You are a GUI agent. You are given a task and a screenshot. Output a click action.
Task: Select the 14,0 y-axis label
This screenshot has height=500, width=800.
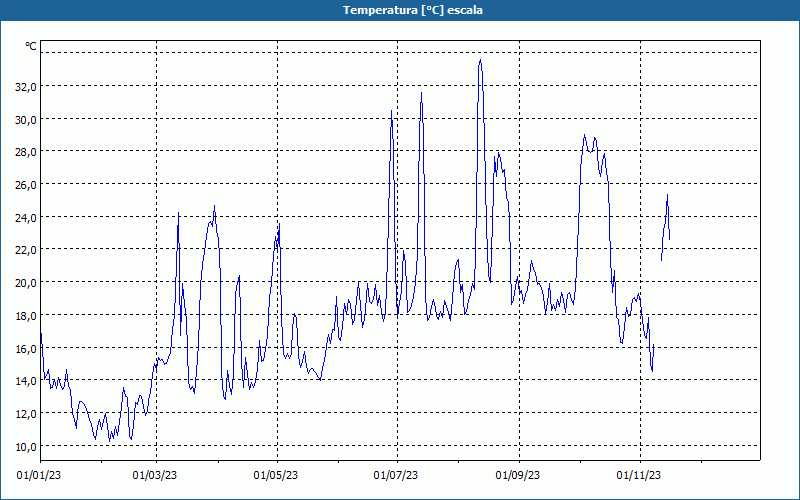pyautogui.click(x=26, y=381)
